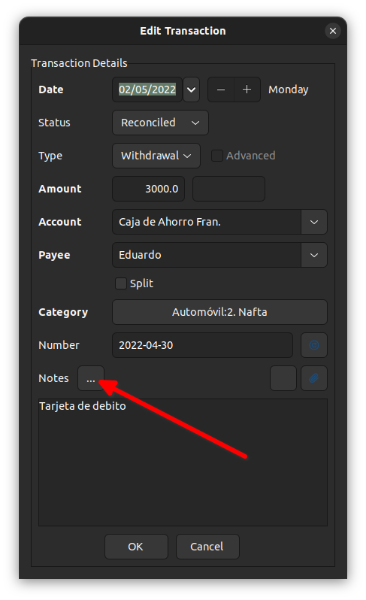Enable the Split checkbox
The height and width of the screenshot is (600, 366).
coord(121,284)
